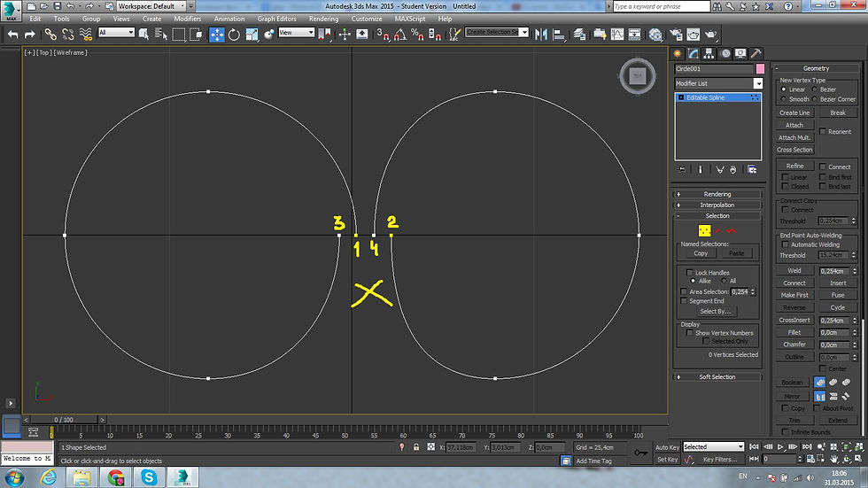Tick the Infinite Bounds checkbox
The height and width of the screenshot is (488, 868).
coord(785,432)
